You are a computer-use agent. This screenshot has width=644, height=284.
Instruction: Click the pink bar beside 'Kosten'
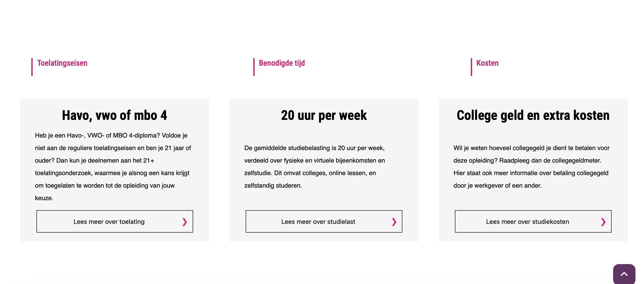pyautogui.click(x=471, y=67)
